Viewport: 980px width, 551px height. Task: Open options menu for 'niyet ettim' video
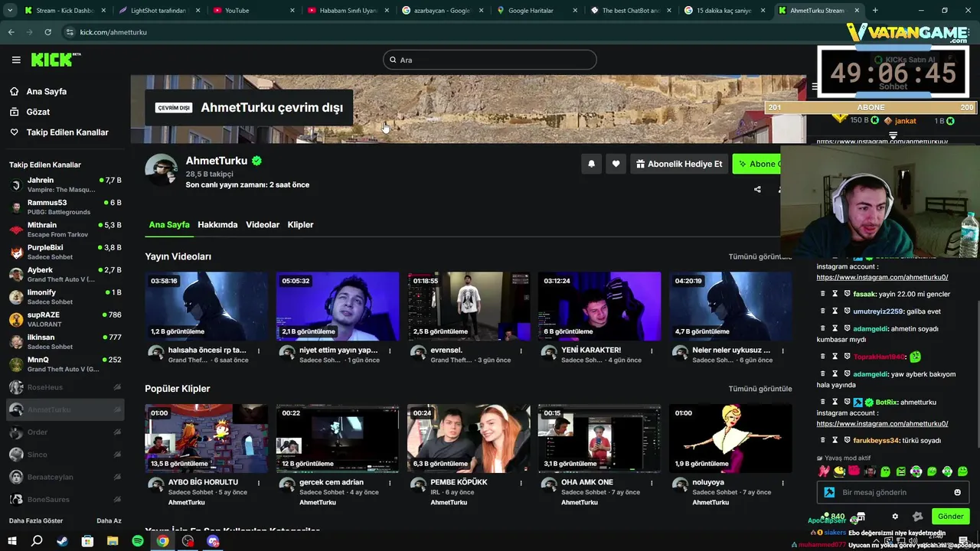point(390,350)
